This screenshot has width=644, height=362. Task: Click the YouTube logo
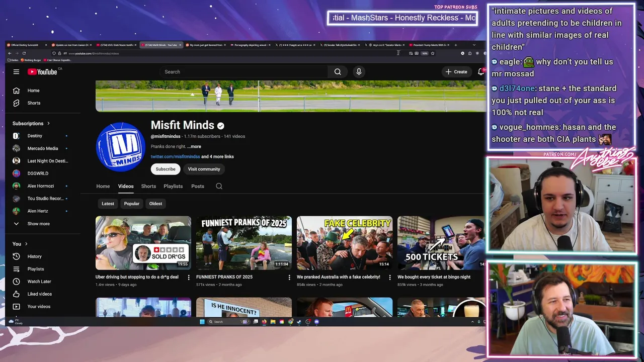42,72
